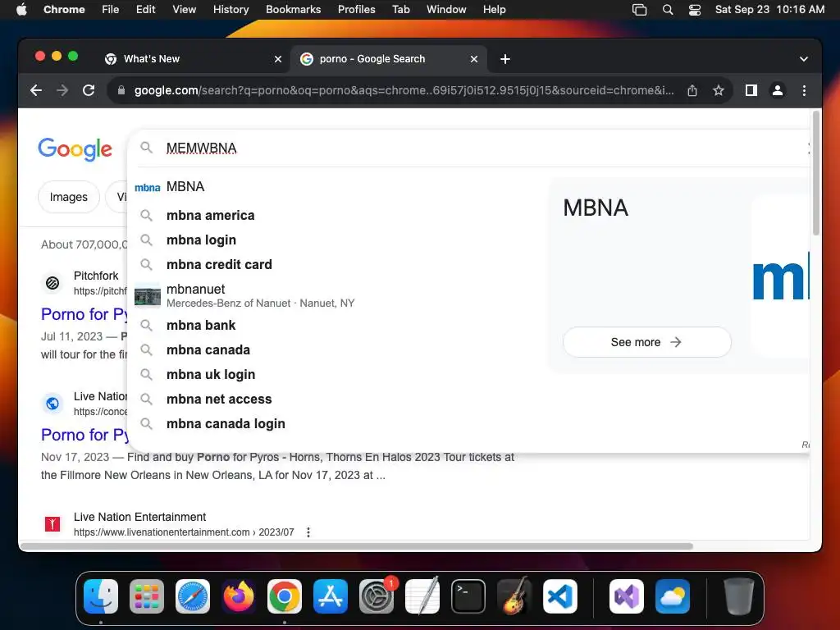The width and height of the screenshot is (840, 630).
Task: Open Launchpad from the Dock
Action: coord(147,596)
